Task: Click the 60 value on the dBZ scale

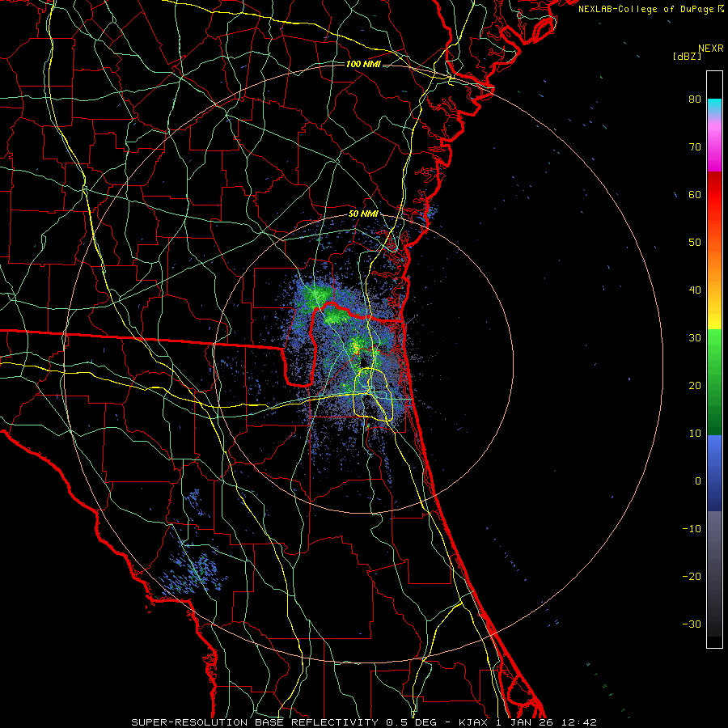Action: point(695,195)
